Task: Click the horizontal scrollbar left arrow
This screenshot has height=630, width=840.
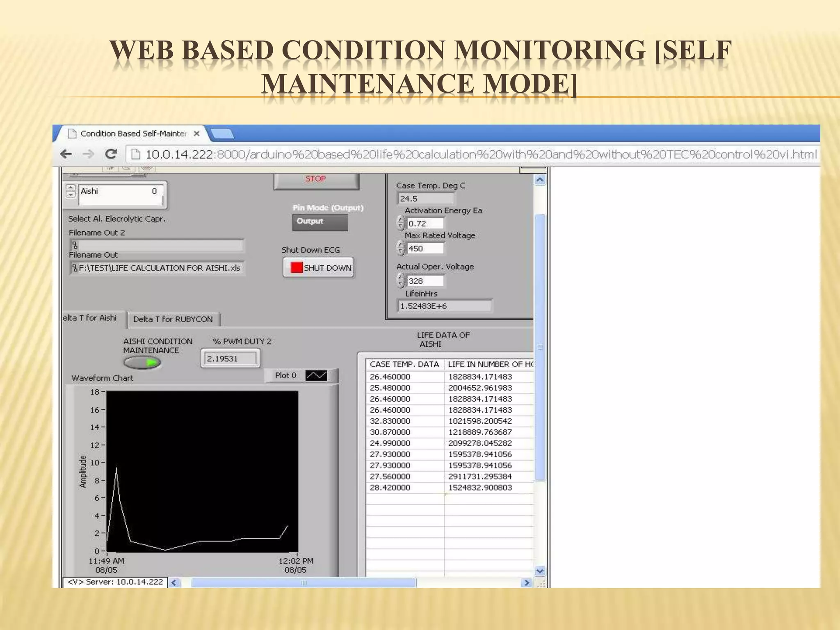Action: pos(174,582)
